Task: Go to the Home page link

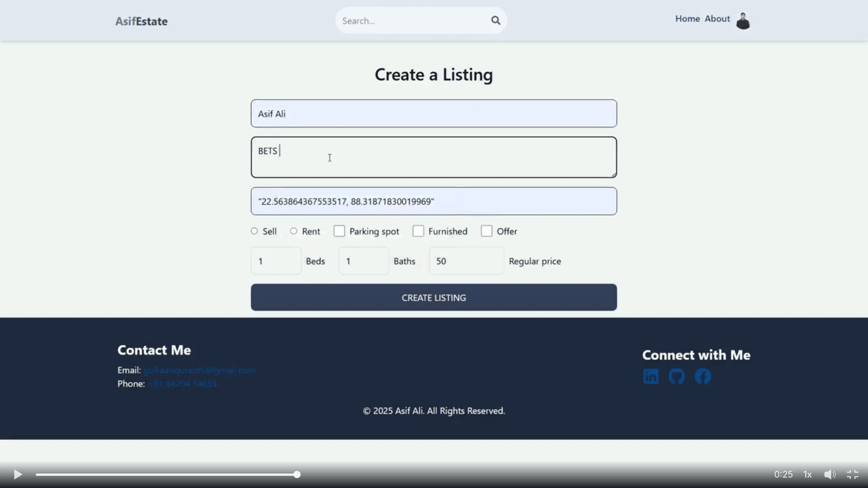Action: click(x=688, y=19)
